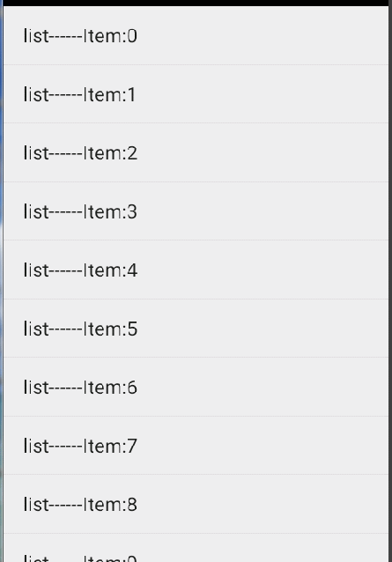Select the partially visible Item:9 row

click(x=196, y=548)
